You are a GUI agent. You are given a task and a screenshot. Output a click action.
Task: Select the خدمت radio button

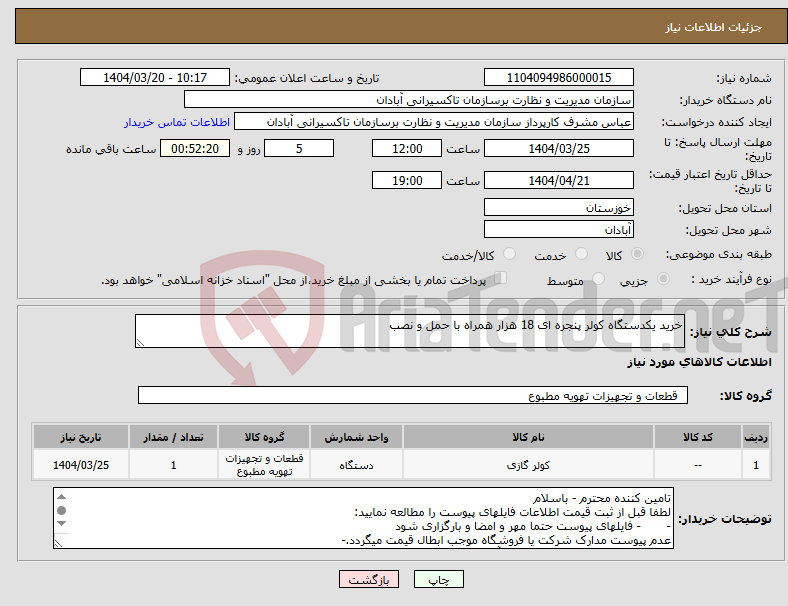(x=581, y=254)
